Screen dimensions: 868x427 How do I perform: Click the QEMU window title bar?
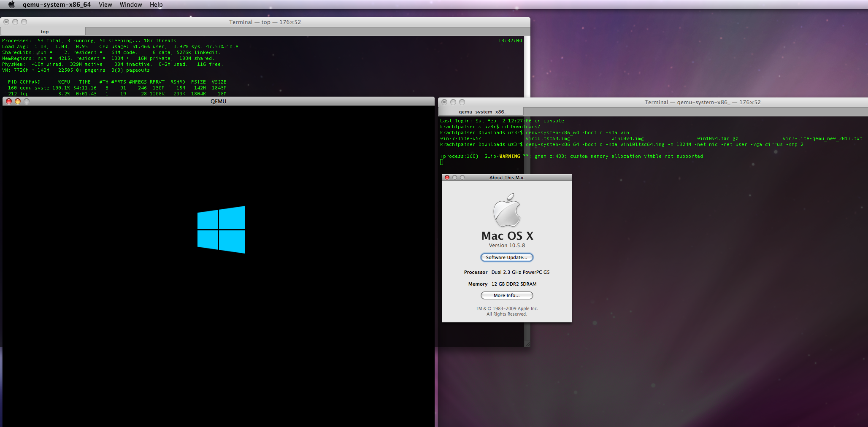(x=218, y=101)
